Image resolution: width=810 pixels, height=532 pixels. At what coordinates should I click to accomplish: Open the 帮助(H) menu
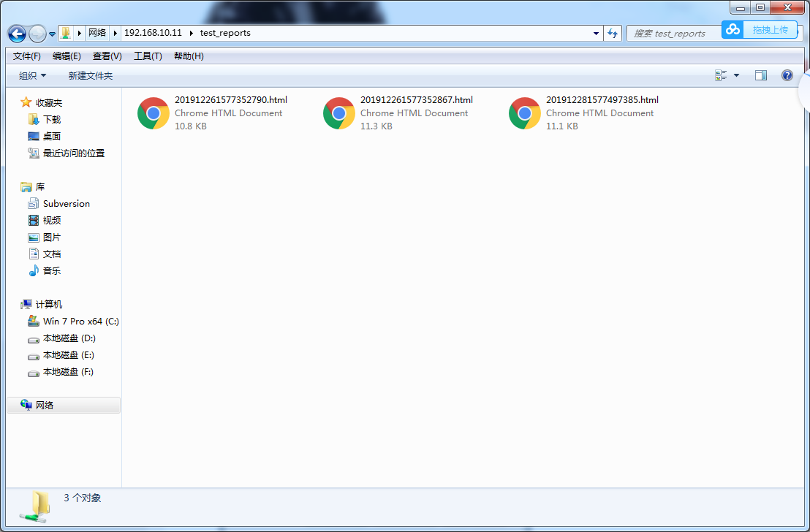pos(189,56)
